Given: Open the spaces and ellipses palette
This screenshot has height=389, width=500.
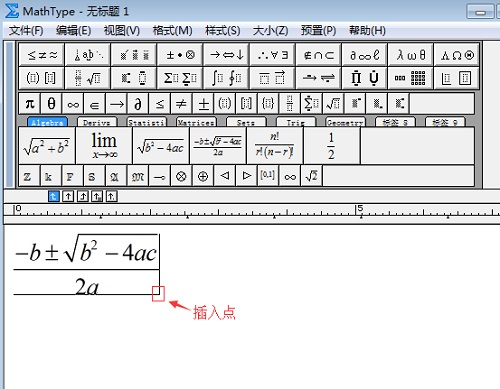Looking at the screenshot, I should click(88, 55).
